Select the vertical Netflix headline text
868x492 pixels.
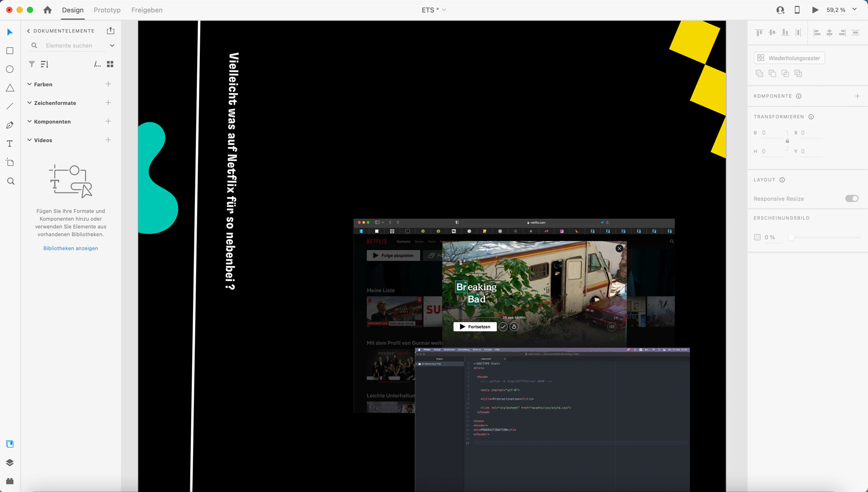pos(232,171)
